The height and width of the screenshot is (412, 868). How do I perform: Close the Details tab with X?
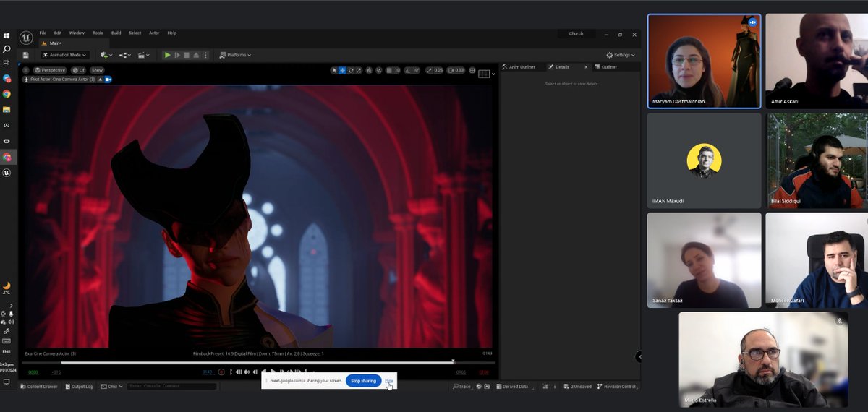(x=586, y=67)
